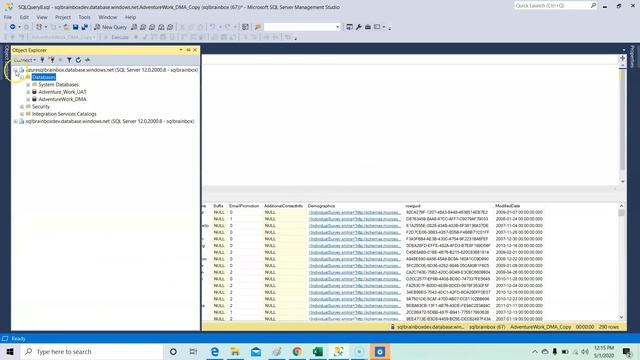Open the Solution Explorer toolbar icon

pos(349,27)
